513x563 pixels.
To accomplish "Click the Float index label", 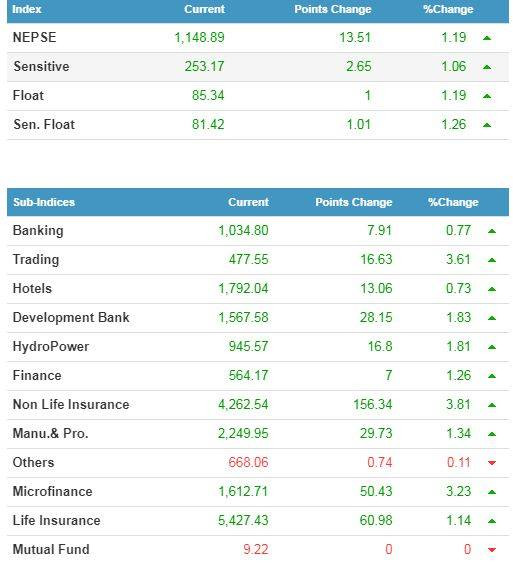I will click(x=28, y=96).
